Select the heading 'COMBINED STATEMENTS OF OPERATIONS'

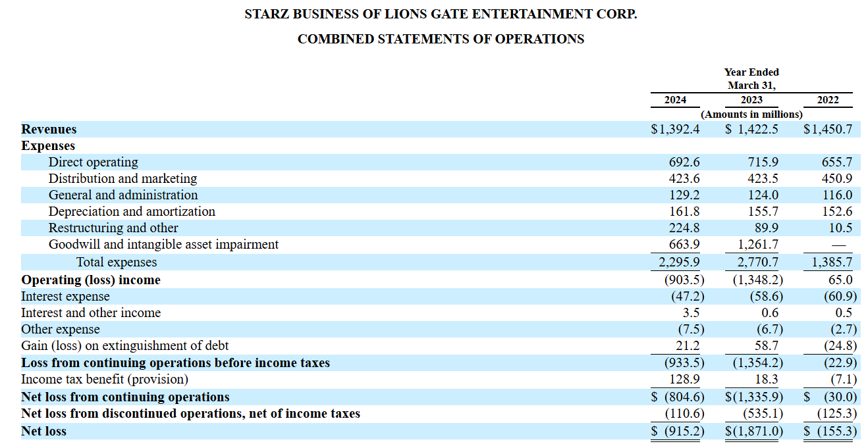tap(441, 39)
